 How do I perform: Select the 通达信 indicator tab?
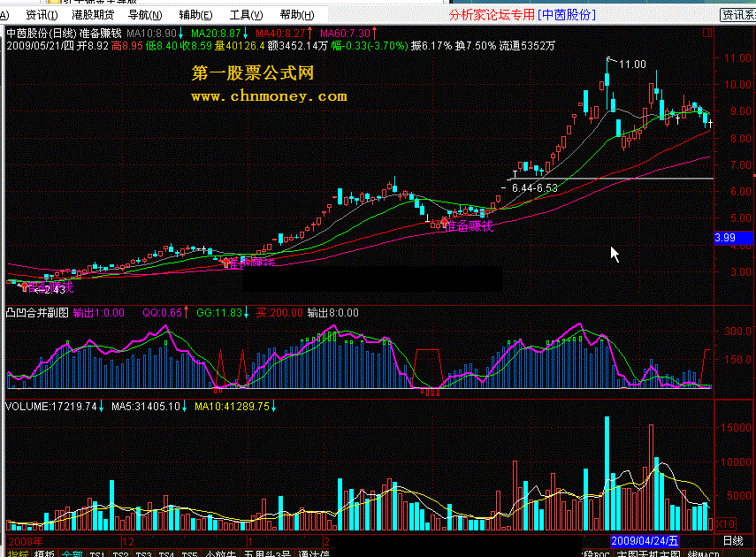pos(313,553)
